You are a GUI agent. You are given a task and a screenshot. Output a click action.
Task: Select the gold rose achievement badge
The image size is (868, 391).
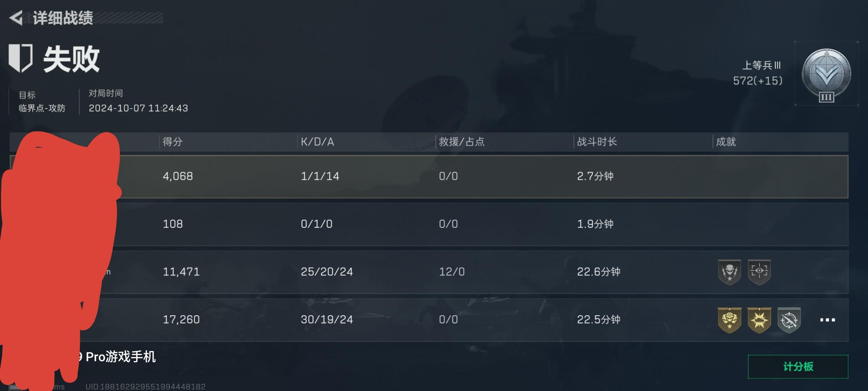pyautogui.click(x=729, y=320)
